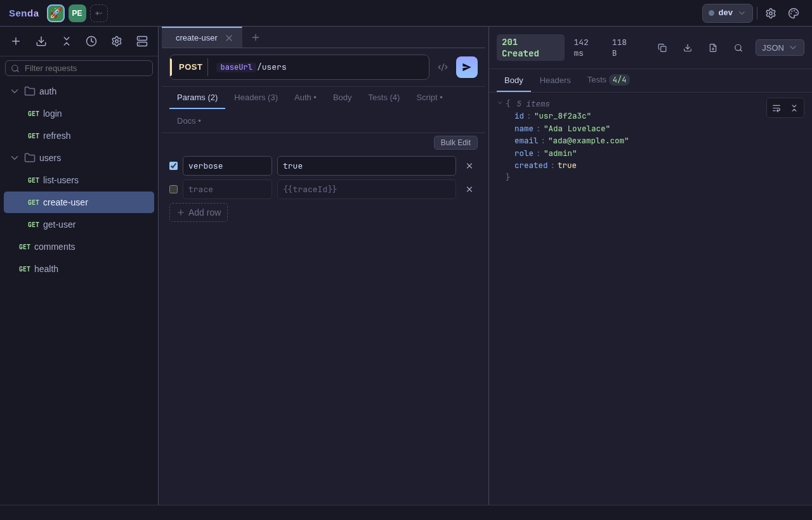
Task: Open a new request tab
Action: (x=256, y=37)
